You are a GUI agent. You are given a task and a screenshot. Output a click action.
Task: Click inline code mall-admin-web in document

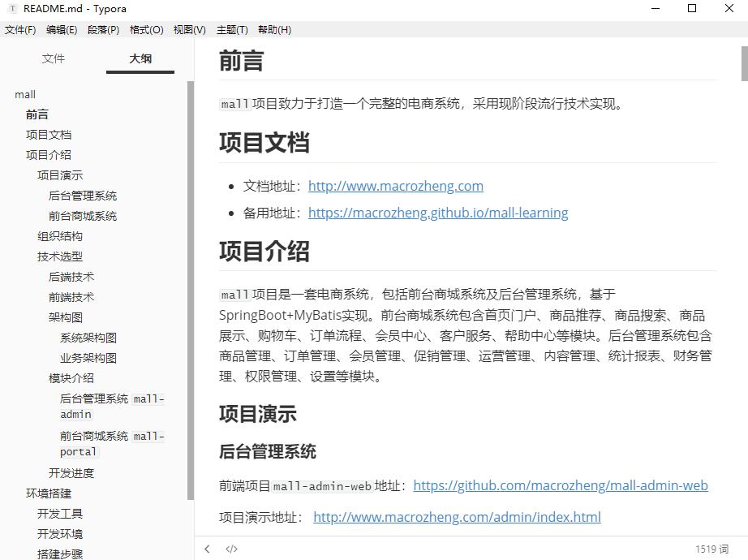pyautogui.click(x=322, y=486)
